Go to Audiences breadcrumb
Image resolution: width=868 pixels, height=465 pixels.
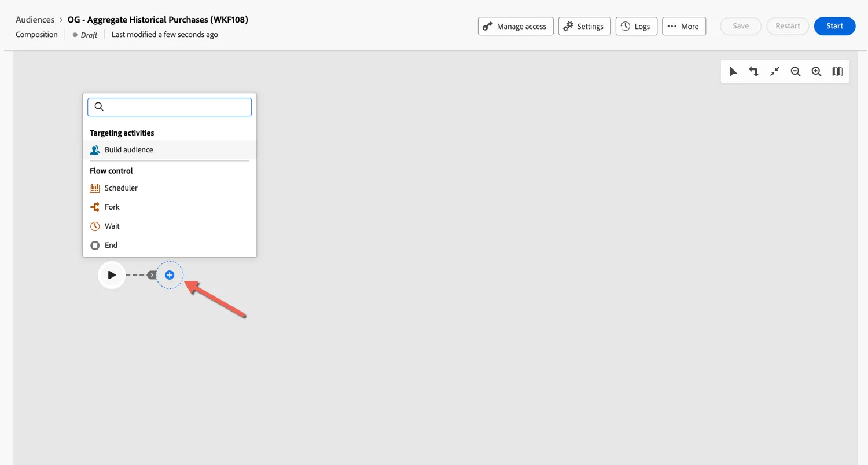pyautogui.click(x=35, y=20)
